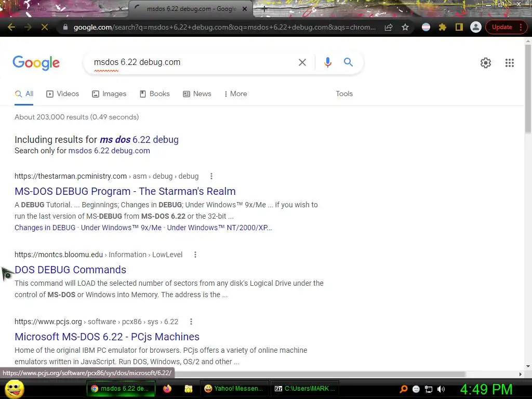Open three-dot menu for thestarman result
The height and width of the screenshot is (399, 532).
pyautogui.click(x=211, y=176)
